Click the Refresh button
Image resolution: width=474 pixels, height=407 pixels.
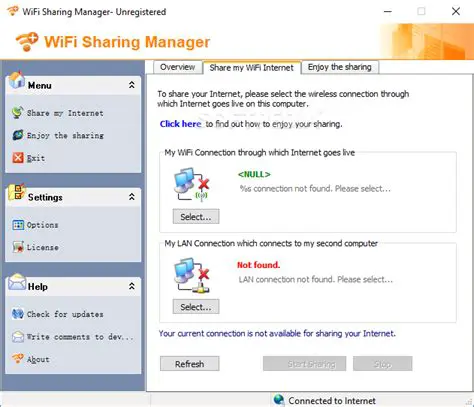pyautogui.click(x=190, y=364)
